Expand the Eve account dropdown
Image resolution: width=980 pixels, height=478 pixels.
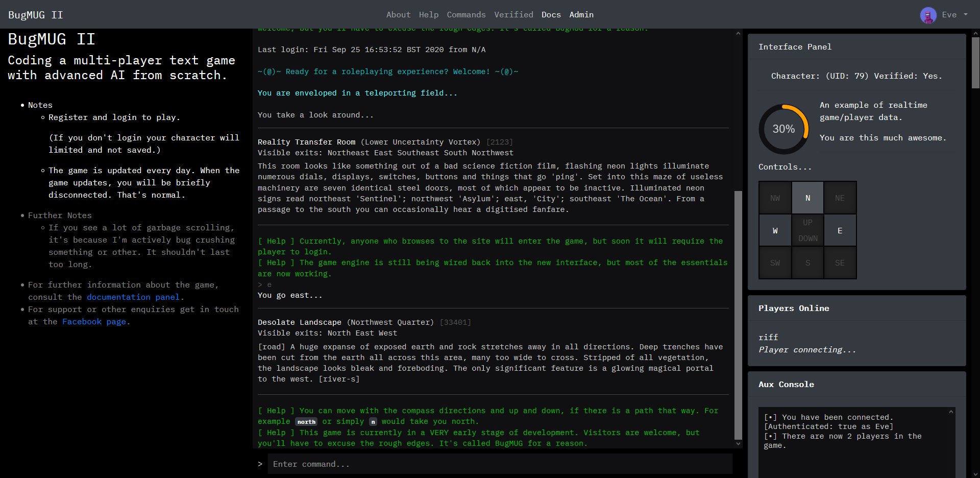click(965, 15)
